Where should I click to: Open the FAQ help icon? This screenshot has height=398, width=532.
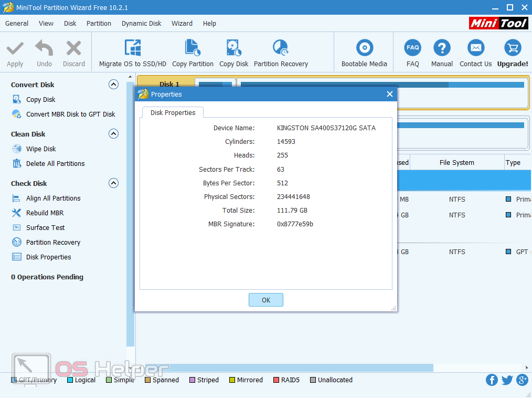(x=412, y=48)
